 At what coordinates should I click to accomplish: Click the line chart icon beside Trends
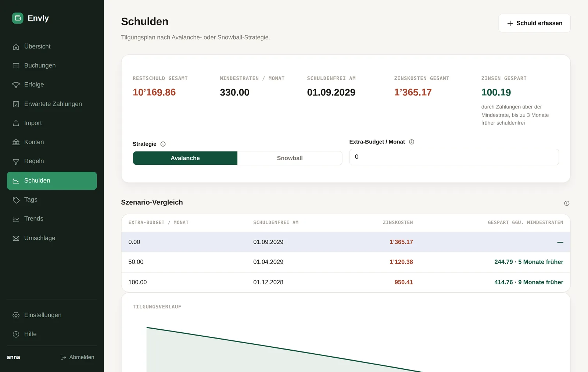[x=16, y=219]
